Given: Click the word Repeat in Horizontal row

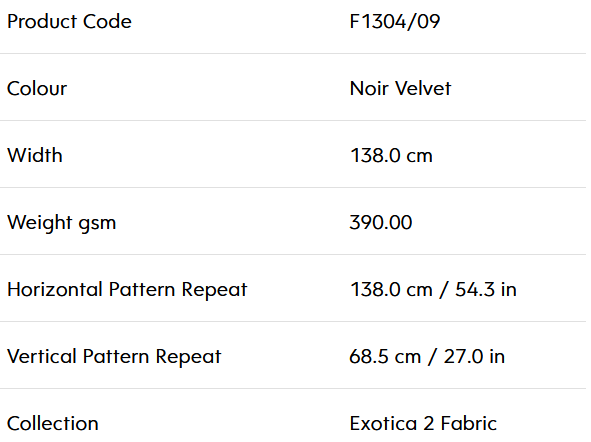Looking at the screenshot, I should (214, 291).
